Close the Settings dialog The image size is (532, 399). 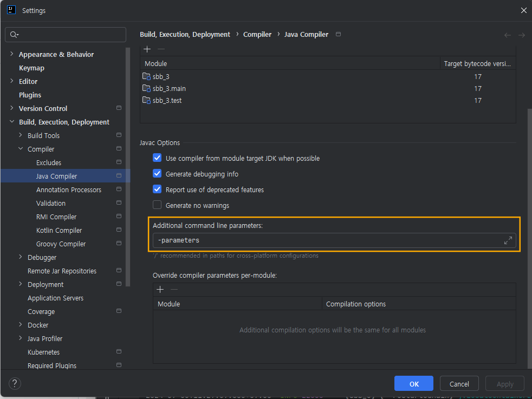pyautogui.click(x=523, y=10)
